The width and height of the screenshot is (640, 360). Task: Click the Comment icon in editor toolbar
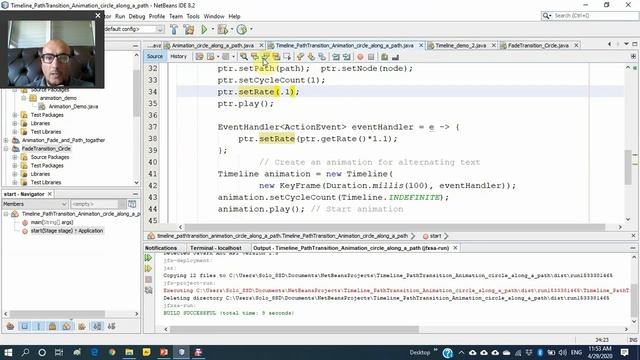tap(384, 57)
